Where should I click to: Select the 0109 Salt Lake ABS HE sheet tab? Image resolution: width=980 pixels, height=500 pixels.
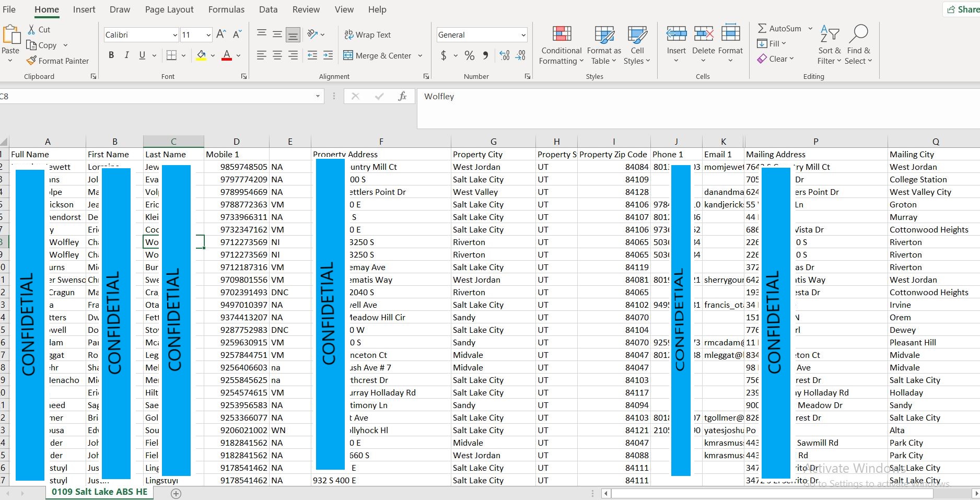tap(99, 492)
